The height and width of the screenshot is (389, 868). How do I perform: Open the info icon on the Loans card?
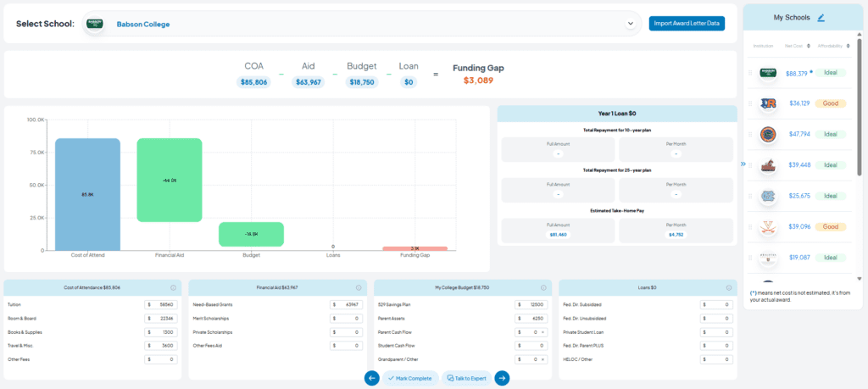point(728,288)
